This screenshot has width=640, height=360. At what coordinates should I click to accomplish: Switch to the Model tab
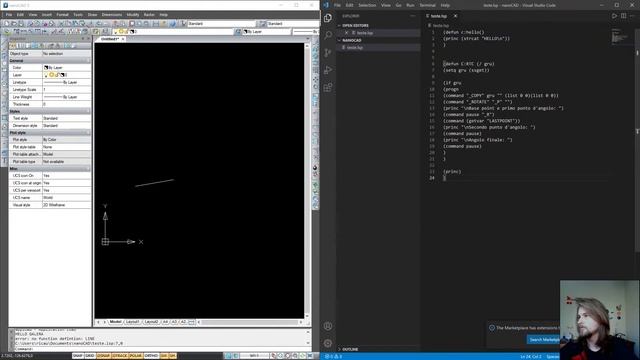pos(116,322)
